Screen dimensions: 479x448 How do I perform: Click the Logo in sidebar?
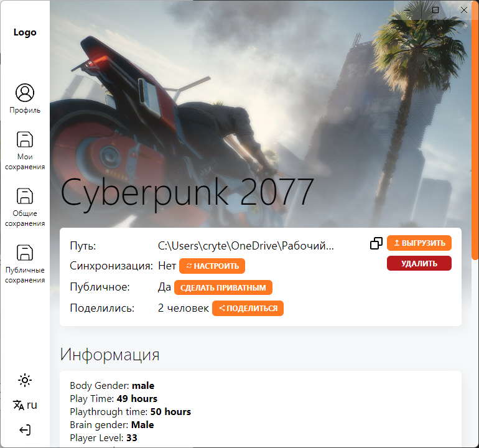point(25,32)
